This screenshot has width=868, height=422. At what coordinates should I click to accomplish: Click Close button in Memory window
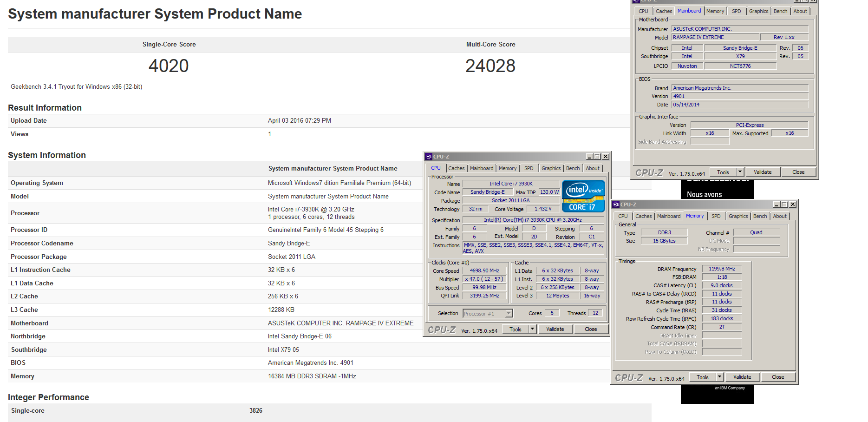tap(778, 377)
